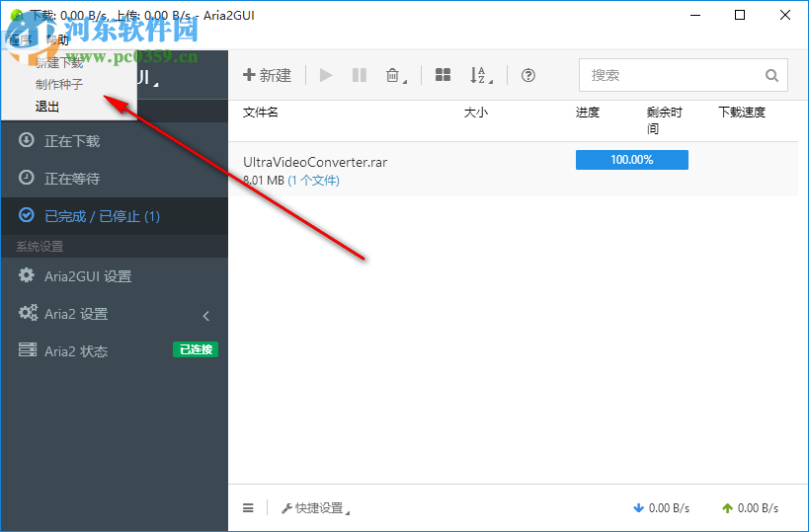Focus the 搜索 search field
809x532 pixels.
[684, 75]
